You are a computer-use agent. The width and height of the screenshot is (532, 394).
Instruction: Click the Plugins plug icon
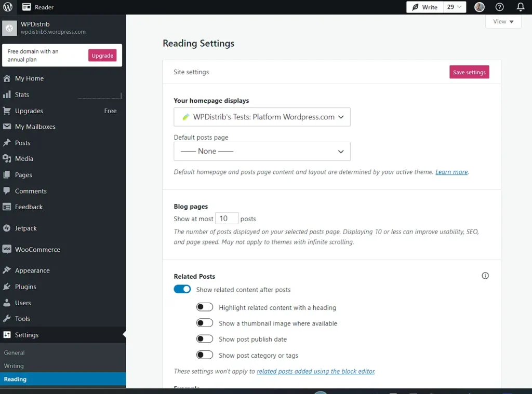point(7,287)
